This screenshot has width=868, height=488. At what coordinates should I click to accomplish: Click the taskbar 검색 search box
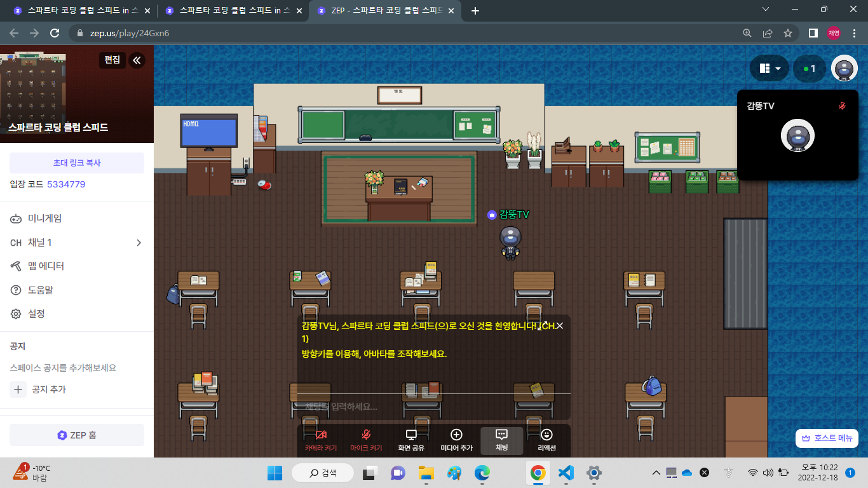click(323, 473)
